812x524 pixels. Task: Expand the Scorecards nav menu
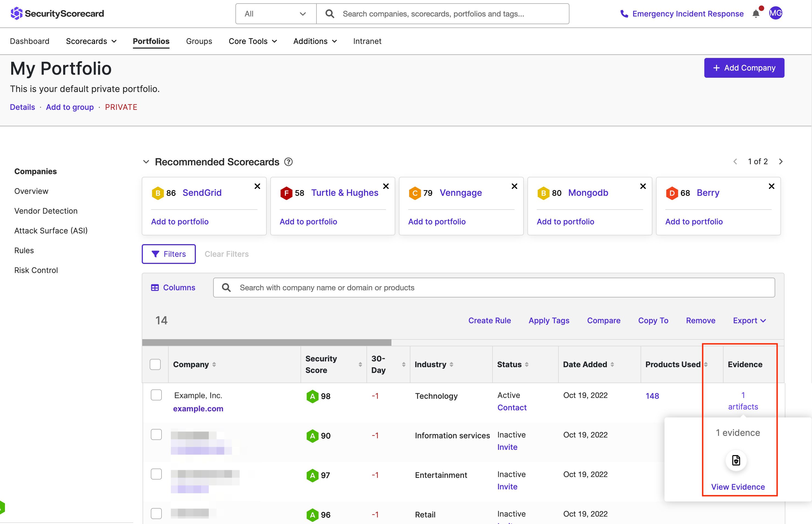point(91,41)
